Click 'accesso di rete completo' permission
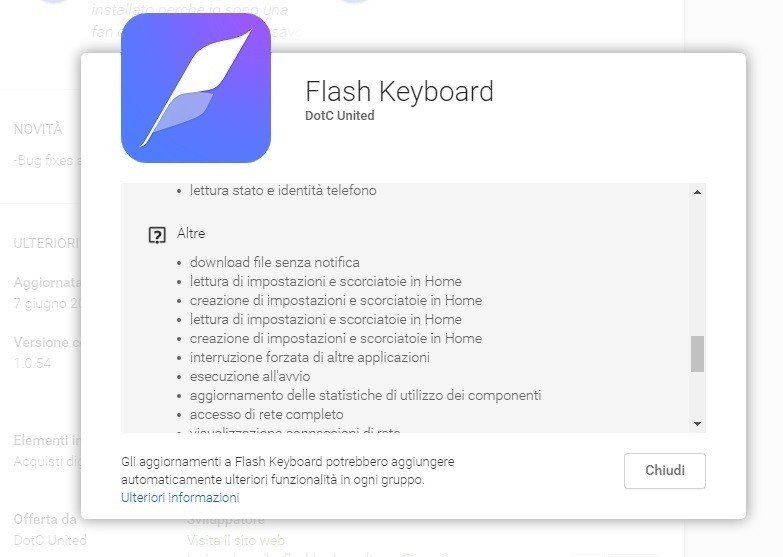 coord(267,414)
